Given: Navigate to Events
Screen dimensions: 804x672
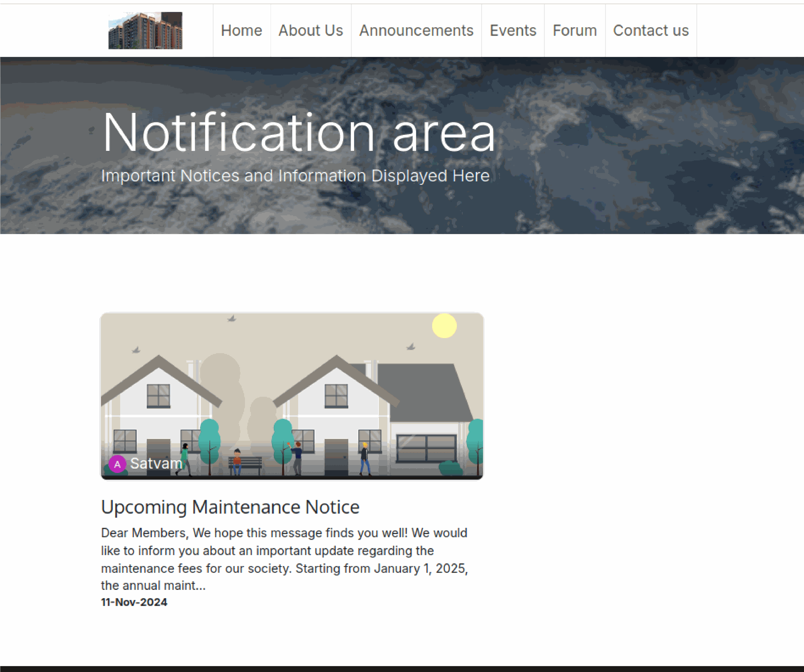Looking at the screenshot, I should [513, 31].
